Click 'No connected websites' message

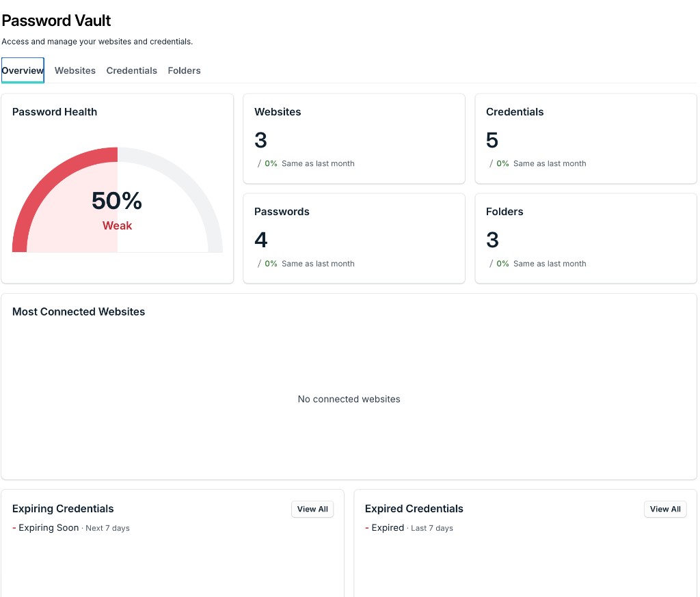(x=349, y=399)
